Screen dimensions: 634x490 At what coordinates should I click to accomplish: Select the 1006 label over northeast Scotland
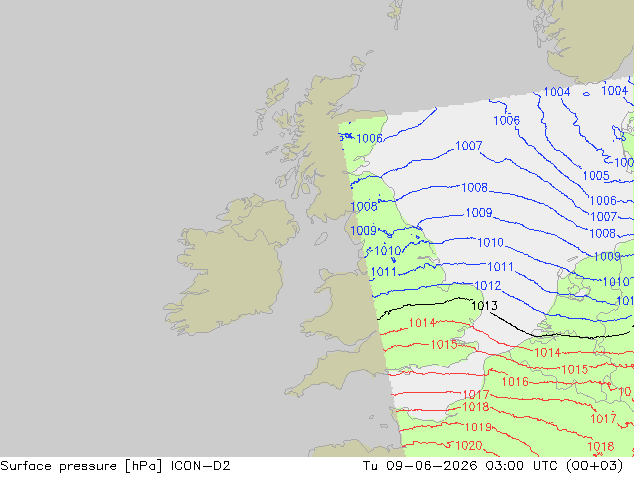369,138
